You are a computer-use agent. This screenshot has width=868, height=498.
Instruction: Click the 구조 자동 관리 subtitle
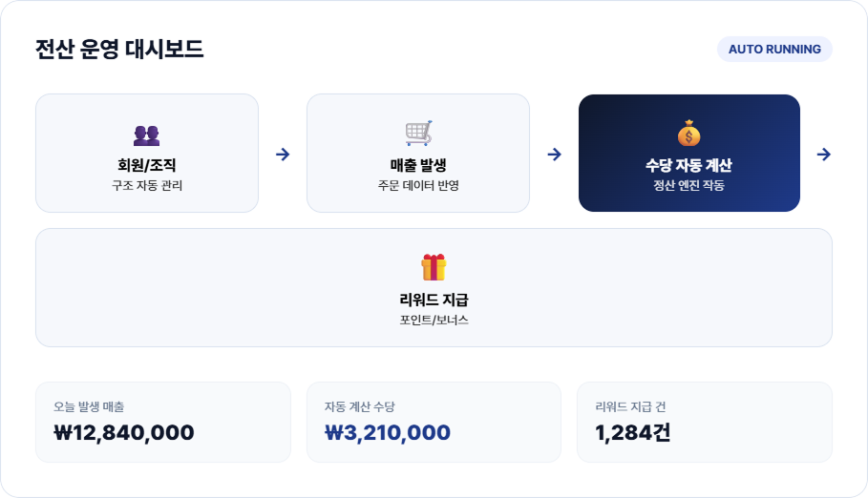click(147, 185)
